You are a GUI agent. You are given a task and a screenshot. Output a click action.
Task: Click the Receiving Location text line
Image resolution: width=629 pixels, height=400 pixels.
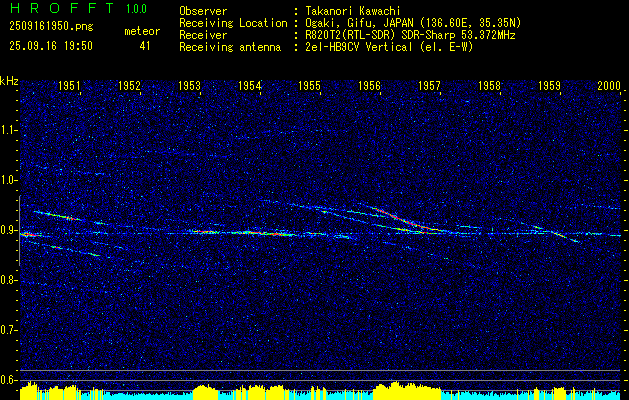pos(350,23)
